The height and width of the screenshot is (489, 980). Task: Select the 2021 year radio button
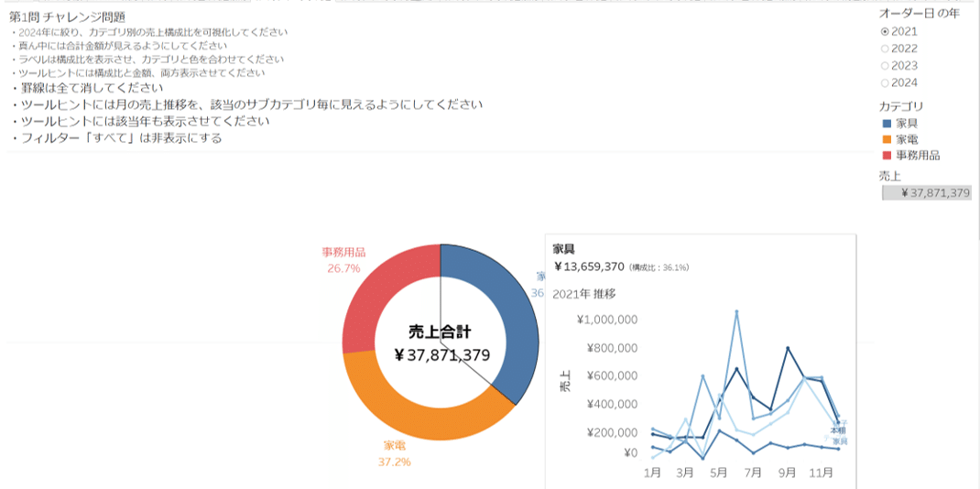click(x=885, y=31)
